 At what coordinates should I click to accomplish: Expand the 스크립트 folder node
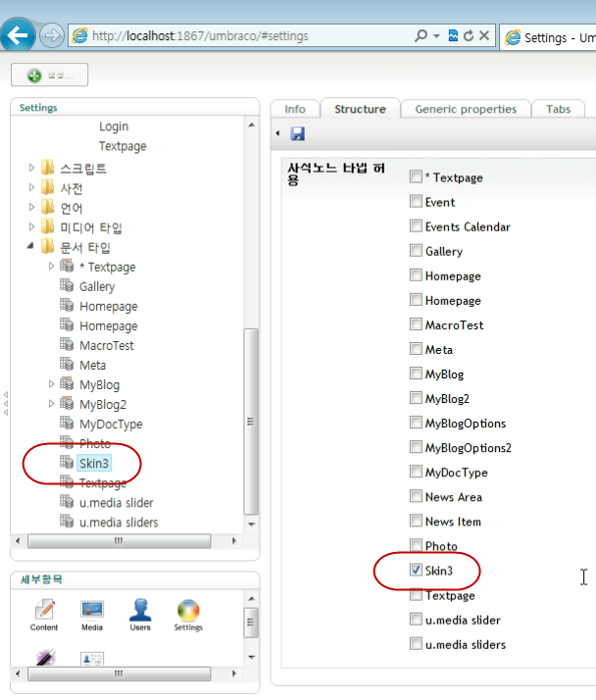31,168
